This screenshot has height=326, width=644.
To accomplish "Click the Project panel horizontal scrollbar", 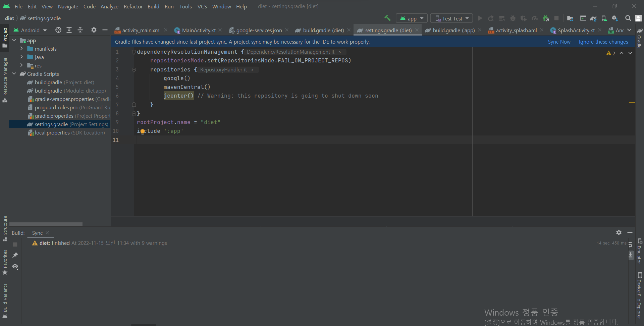I will [46, 224].
